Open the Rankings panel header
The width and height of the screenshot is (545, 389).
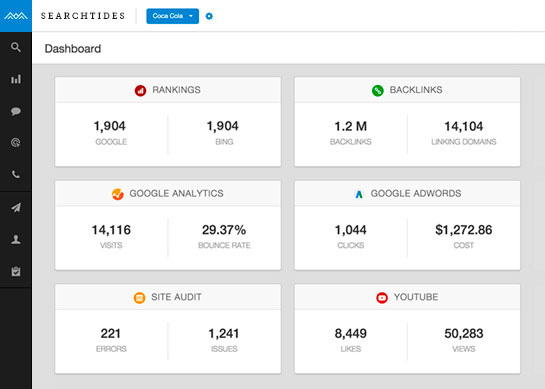coord(168,90)
